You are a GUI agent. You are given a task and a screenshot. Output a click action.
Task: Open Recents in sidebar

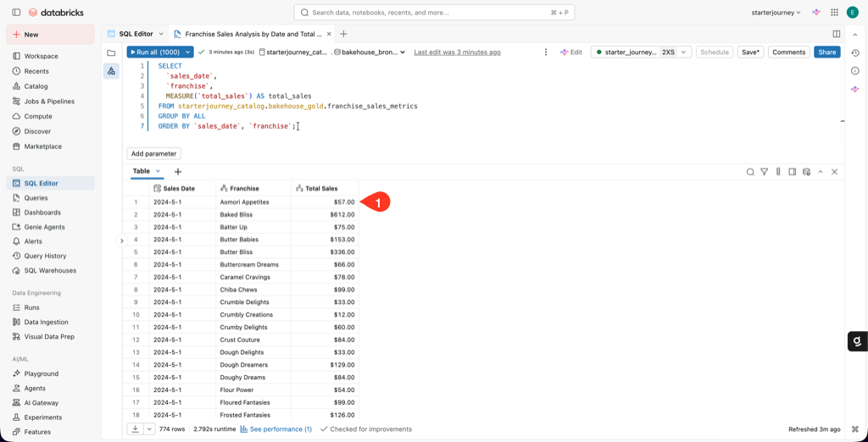coord(50,71)
